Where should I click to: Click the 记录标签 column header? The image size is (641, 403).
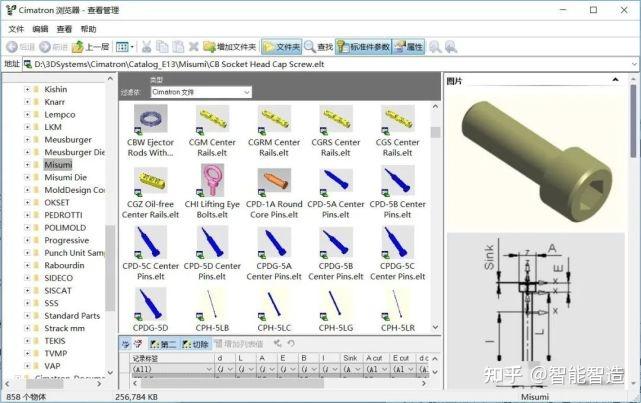pyautogui.click(x=172, y=358)
